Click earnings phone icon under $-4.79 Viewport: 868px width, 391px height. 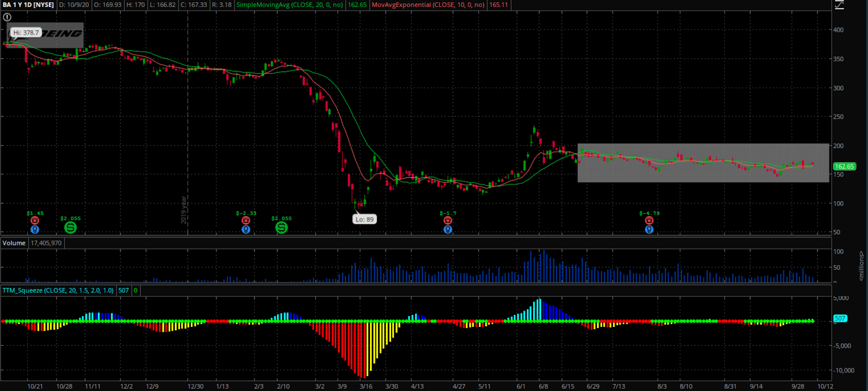click(x=649, y=220)
